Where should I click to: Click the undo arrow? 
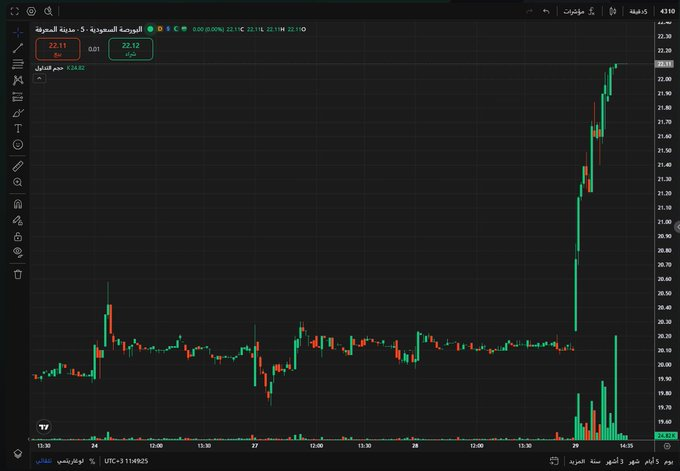pyautogui.click(x=546, y=11)
